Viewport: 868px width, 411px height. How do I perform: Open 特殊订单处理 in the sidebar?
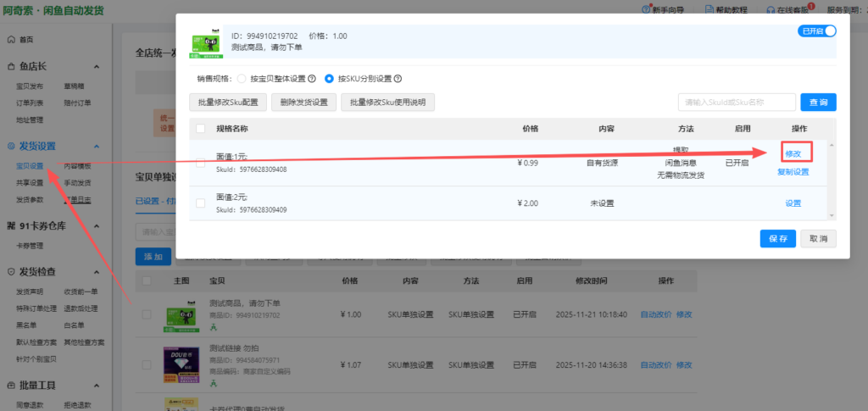[x=36, y=308]
